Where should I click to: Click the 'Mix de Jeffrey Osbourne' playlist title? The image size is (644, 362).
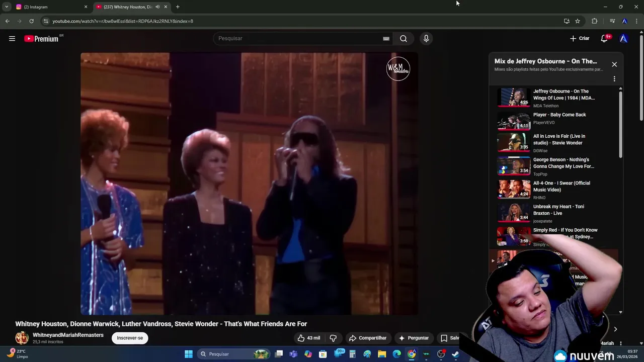(x=545, y=61)
